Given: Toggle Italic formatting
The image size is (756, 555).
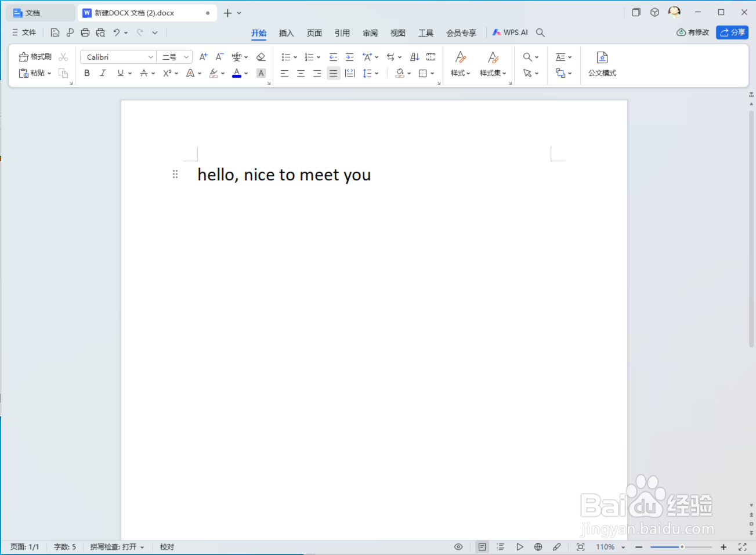Looking at the screenshot, I should 103,73.
